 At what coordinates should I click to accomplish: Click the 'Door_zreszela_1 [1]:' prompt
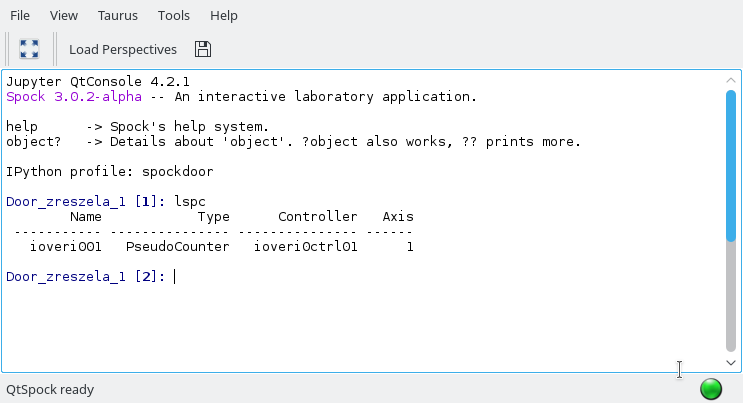[x=86, y=202]
